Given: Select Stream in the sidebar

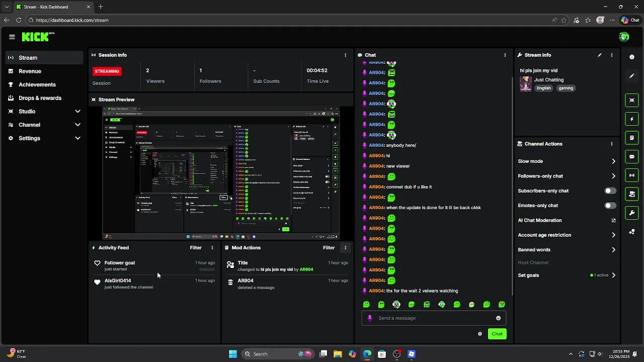Looking at the screenshot, I should click(x=44, y=58).
